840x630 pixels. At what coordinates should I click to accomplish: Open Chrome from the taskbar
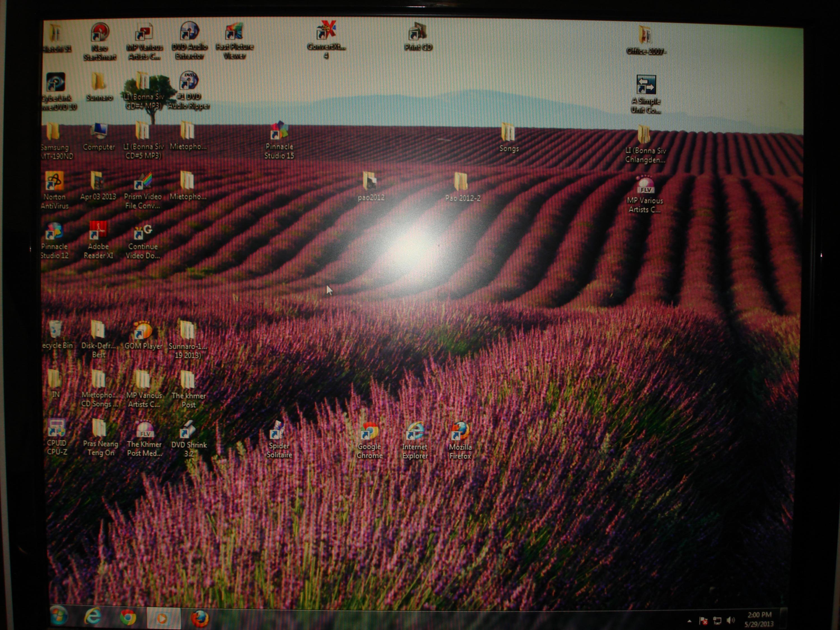(x=128, y=617)
